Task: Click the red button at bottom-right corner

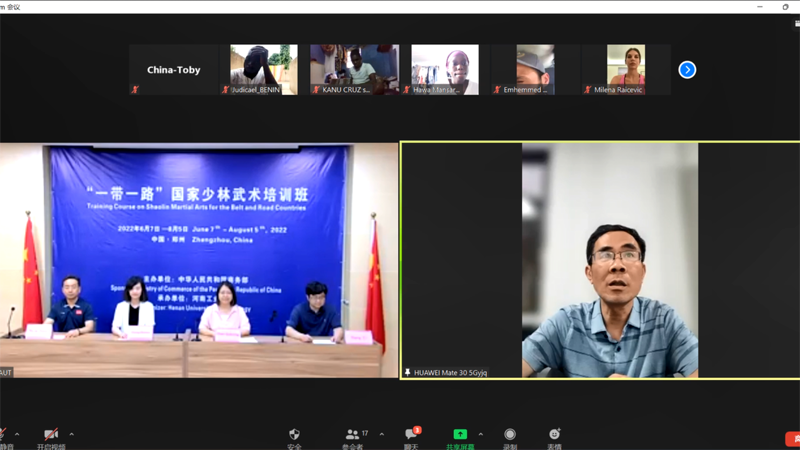Action: point(793,439)
